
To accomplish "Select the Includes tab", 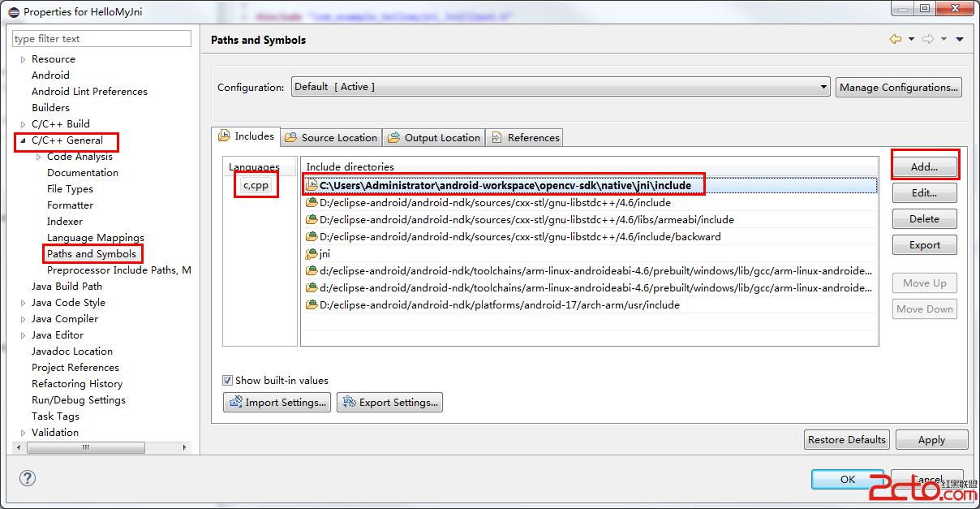I will click(246, 136).
